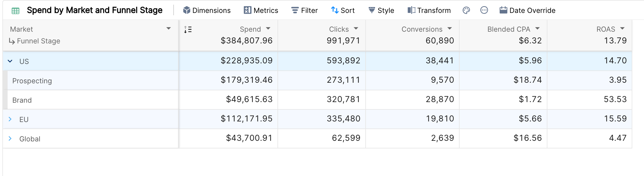644x176 pixels.
Task: Click the EU clicks value 335,480
Action: click(344, 119)
